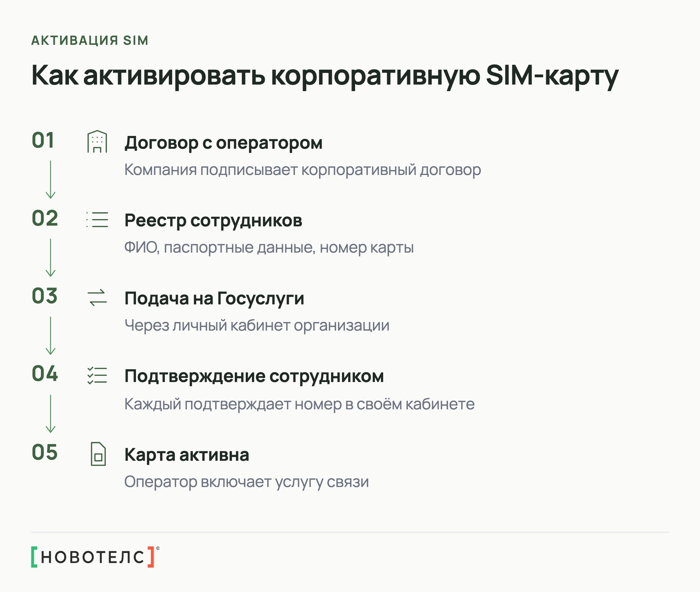Screen dimensions: 700x592
Task: Click the heading Подача на Госуслуги
Action: click(214, 298)
